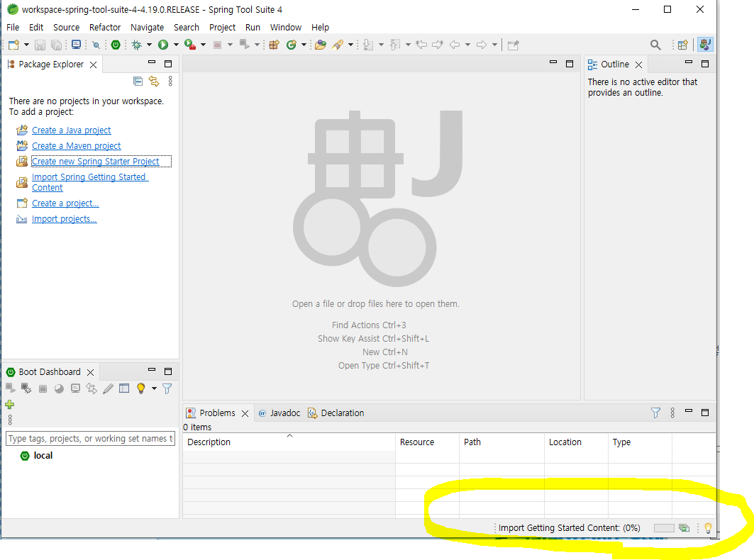Open the Navigate menu
Image resolution: width=754 pixels, height=560 pixels.
[147, 28]
